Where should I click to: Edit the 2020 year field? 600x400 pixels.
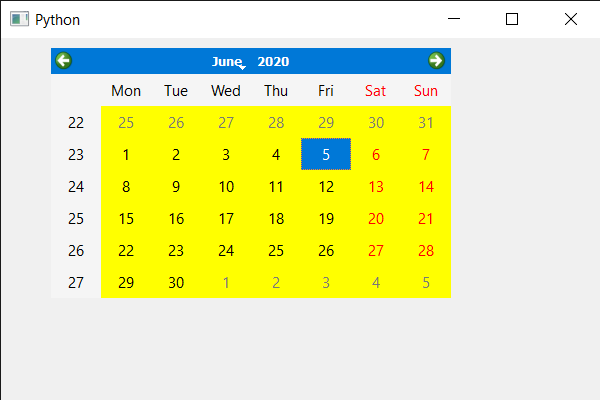(x=273, y=62)
